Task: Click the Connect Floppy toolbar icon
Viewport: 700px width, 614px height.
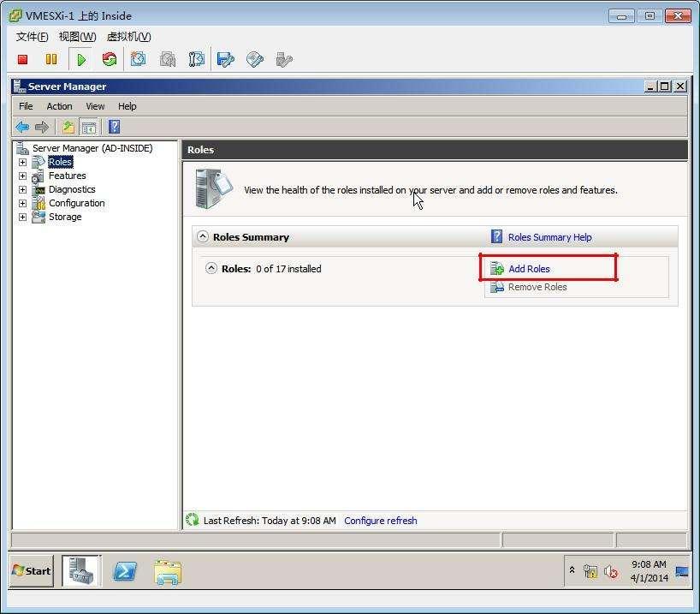Action: [225, 59]
